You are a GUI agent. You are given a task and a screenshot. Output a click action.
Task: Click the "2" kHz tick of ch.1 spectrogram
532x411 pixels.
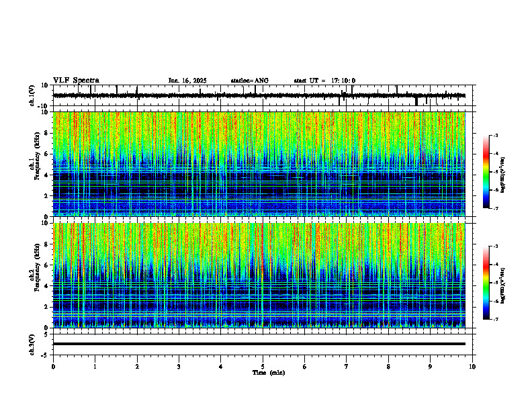coord(46,195)
